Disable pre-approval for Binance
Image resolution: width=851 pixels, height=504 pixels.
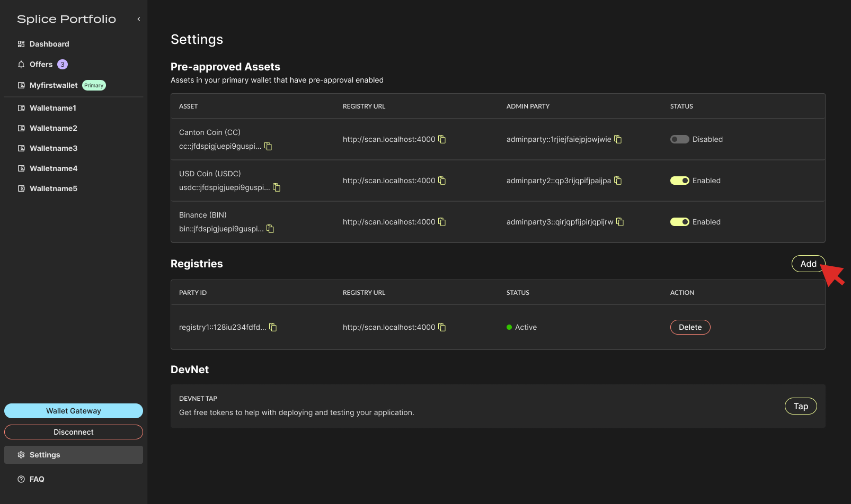[x=680, y=222]
